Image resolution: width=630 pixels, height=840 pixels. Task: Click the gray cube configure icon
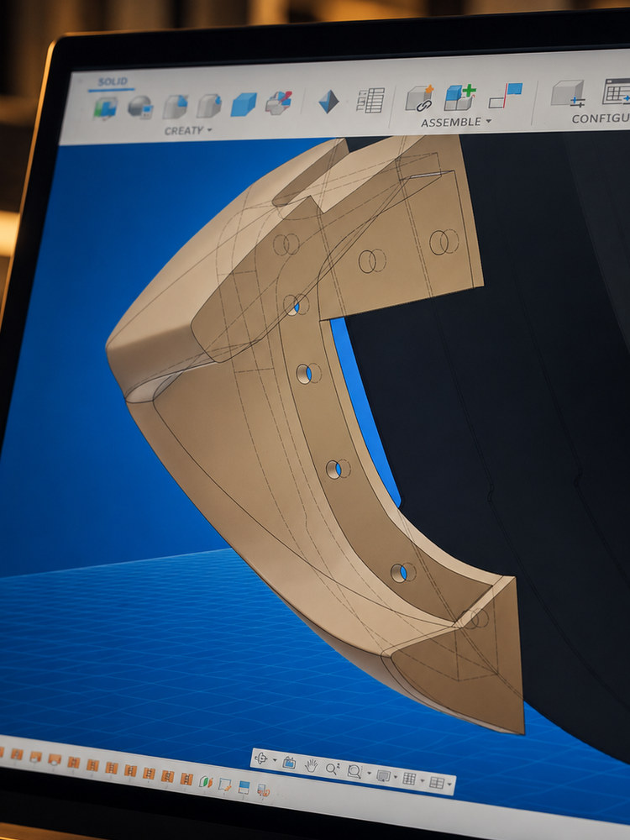point(568,93)
